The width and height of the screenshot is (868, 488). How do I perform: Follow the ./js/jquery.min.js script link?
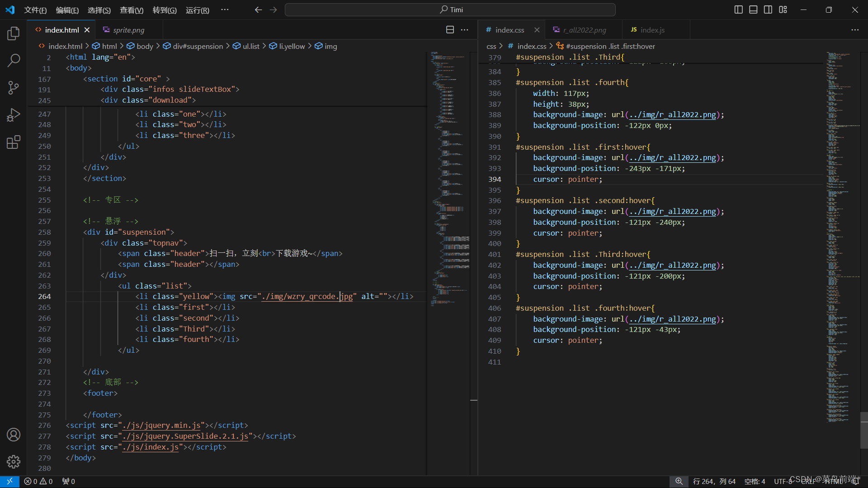pyautogui.click(x=162, y=425)
